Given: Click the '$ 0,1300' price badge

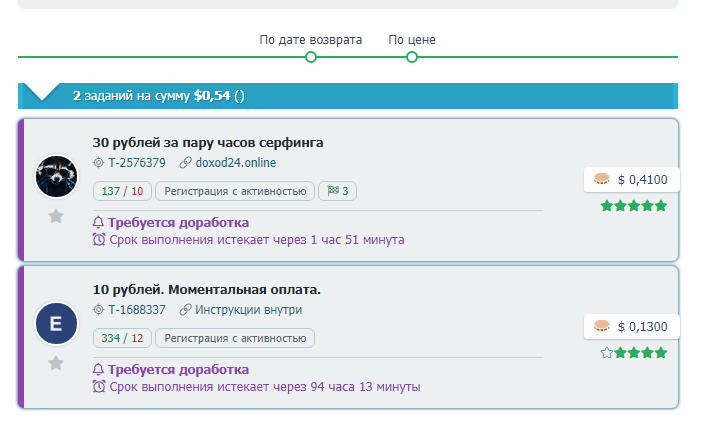Looking at the screenshot, I should (x=632, y=326).
